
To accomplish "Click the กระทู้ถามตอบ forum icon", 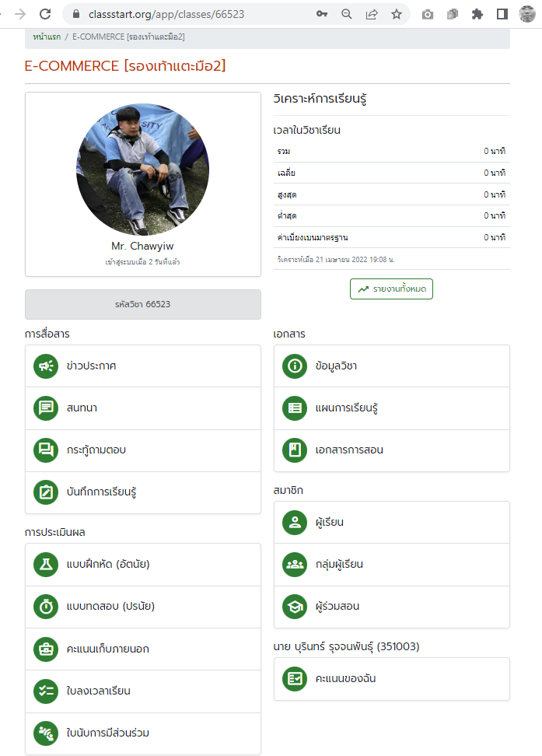I will pos(46,450).
